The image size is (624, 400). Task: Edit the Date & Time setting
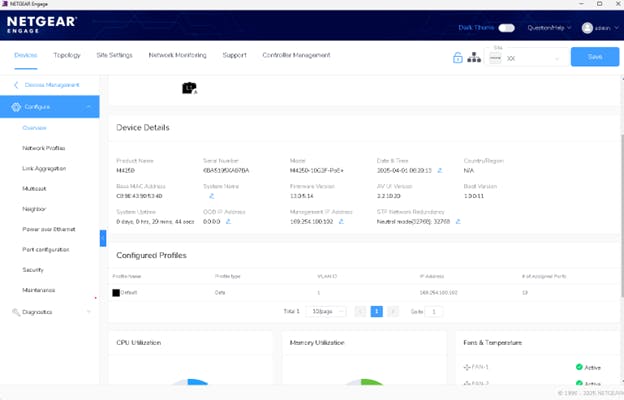coord(440,171)
